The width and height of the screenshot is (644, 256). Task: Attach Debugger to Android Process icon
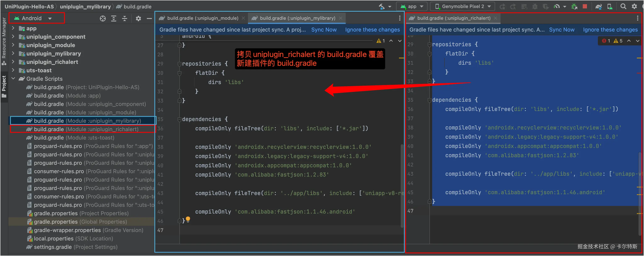(x=574, y=7)
